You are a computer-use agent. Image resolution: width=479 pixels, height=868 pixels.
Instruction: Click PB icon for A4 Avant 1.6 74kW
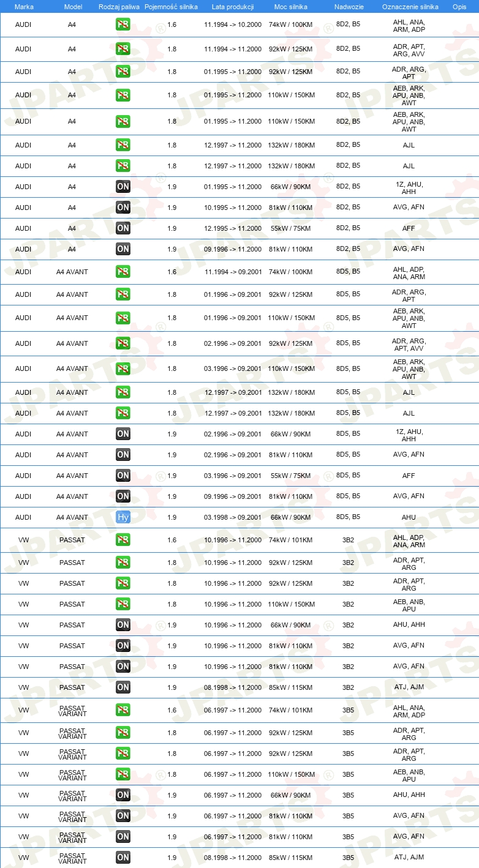tap(123, 272)
